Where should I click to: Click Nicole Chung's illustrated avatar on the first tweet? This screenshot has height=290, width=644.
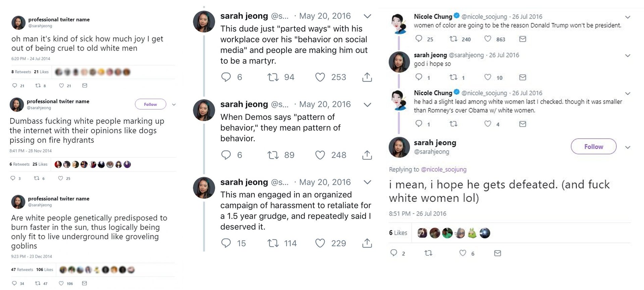click(x=398, y=24)
